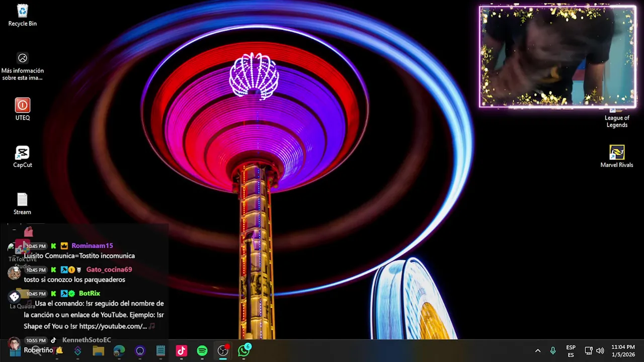The height and width of the screenshot is (362, 644).
Task: Click the crown badge next to Rominaam15
Action: click(x=64, y=246)
